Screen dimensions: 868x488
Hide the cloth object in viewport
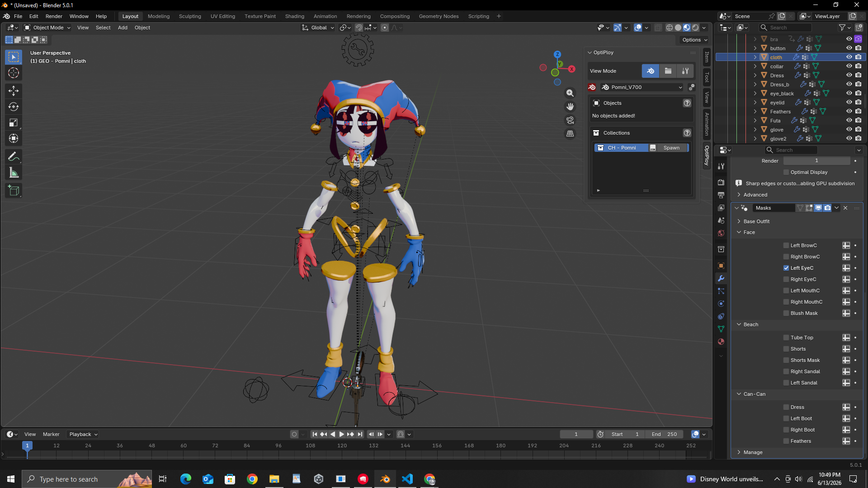[849, 57]
